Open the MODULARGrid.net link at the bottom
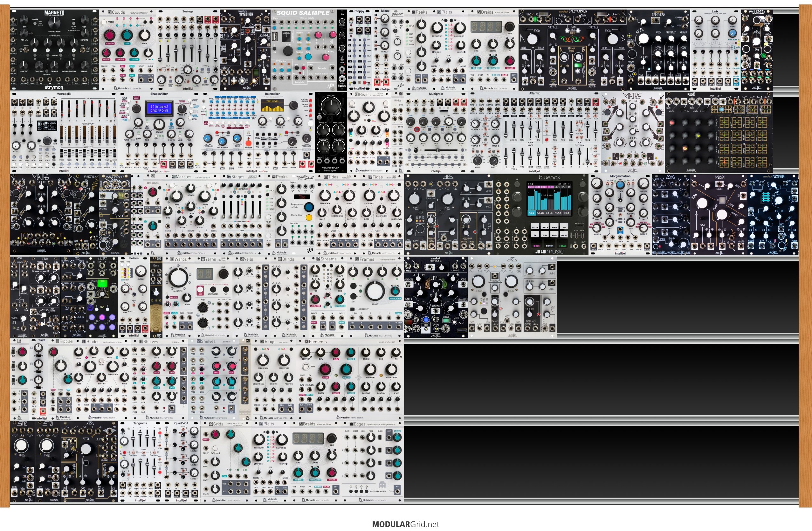This screenshot has width=812, height=531. (406, 524)
